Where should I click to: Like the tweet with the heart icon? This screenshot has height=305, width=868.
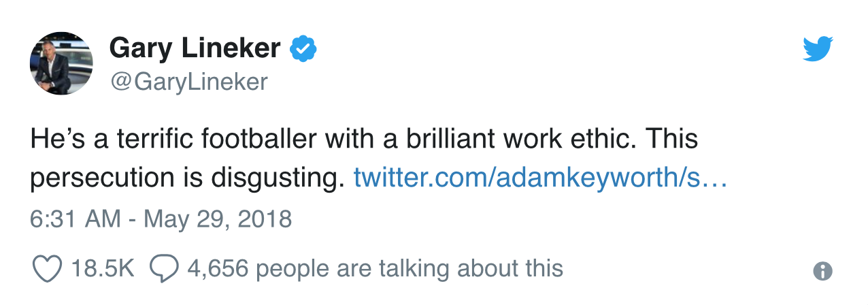(47, 268)
